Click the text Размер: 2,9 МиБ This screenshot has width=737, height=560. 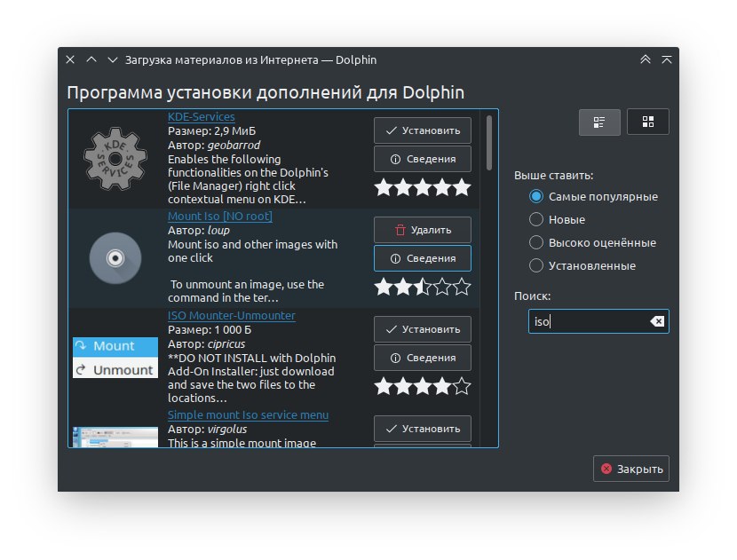point(211,131)
